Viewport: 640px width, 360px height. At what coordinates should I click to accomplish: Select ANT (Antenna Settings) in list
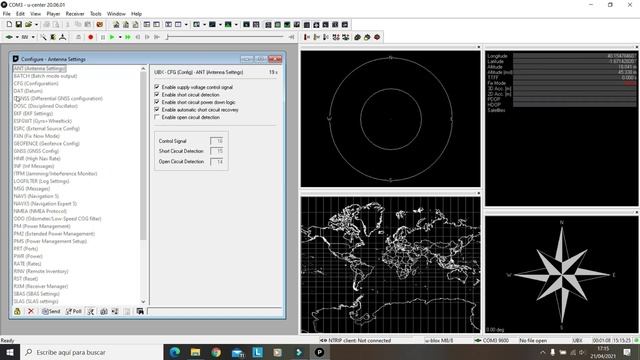(40, 69)
